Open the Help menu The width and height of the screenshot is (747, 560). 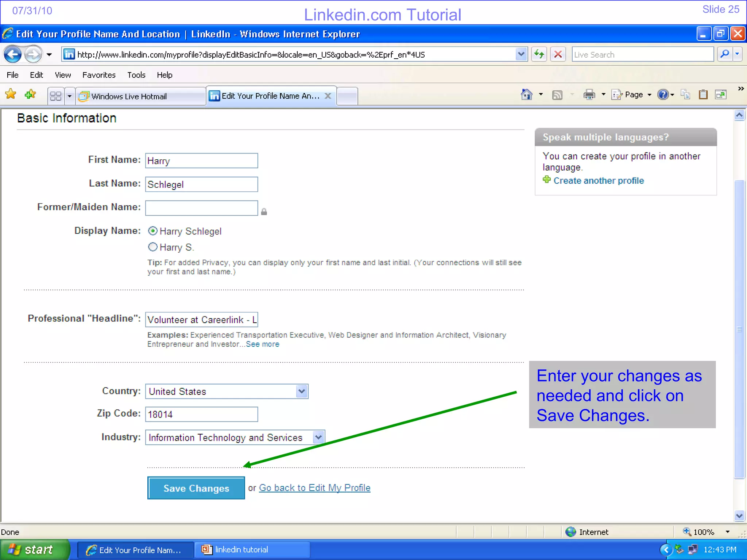pyautogui.click(x=165, y=75)
